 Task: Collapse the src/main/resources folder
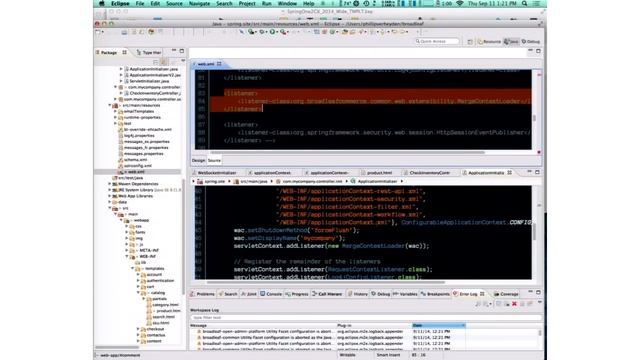(x=110, y=105)
